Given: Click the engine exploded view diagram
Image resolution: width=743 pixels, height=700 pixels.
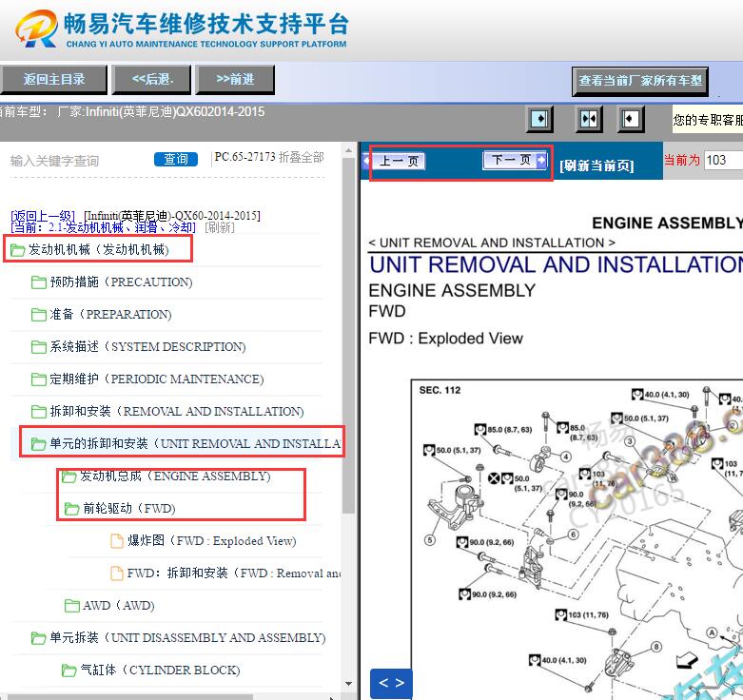Looking at the screenshot, I should tap(577, 539).
